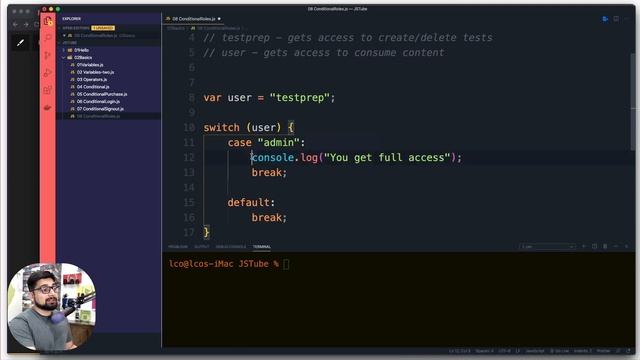Expand the 01Hello folder
Image resolution: width=640 pixels, height=360 pixels.
[x=82, y=50]
